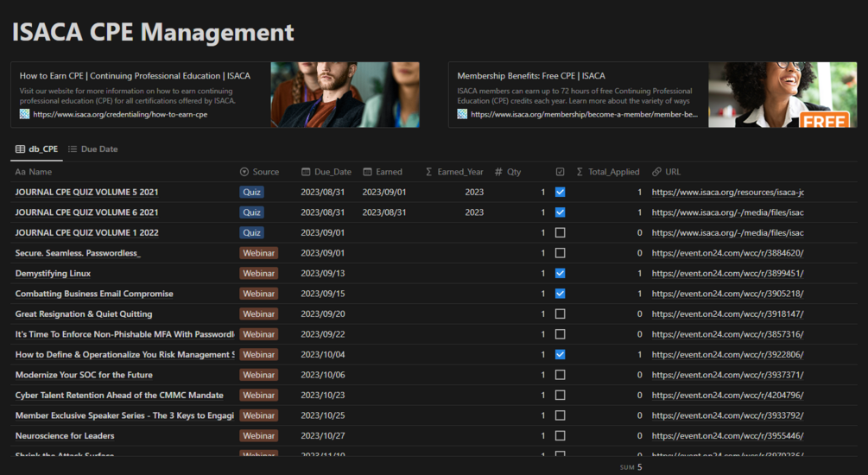Click the sigma icon beside Total_Applied header
Screen dimensions: 868x475
pyautogui.click(x=580, y=172)
